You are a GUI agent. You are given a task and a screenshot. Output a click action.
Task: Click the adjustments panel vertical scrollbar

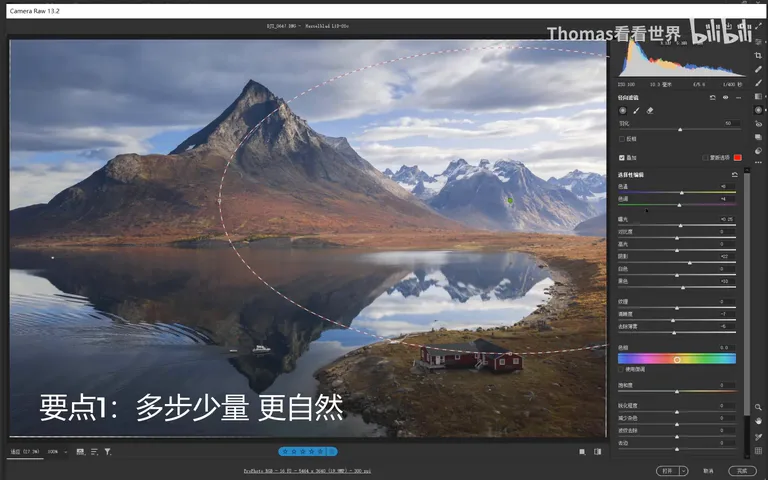click(746, 294)
